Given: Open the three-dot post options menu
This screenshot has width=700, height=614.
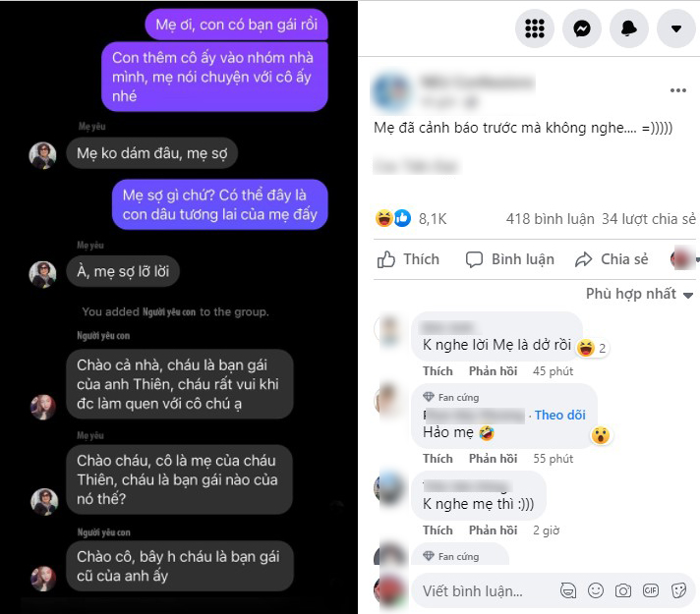Looking at the screenshot, I should [677, 90].
